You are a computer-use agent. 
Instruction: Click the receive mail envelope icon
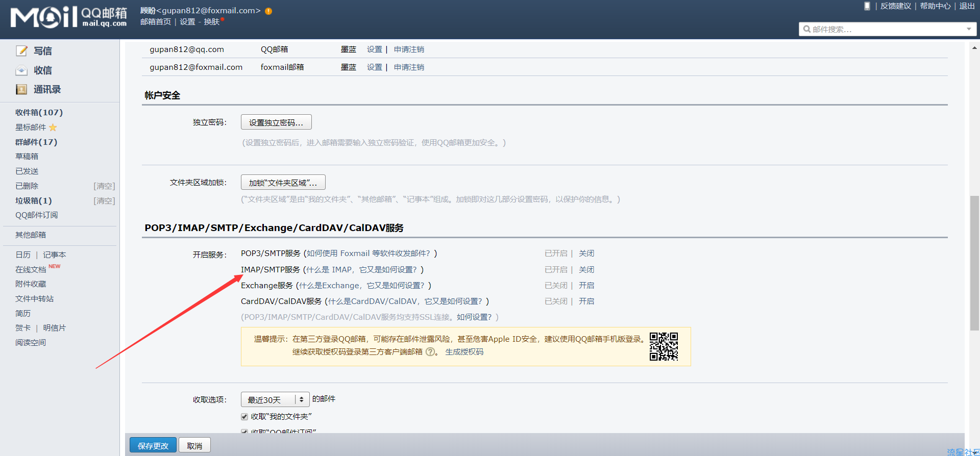(x=21, y=70)
